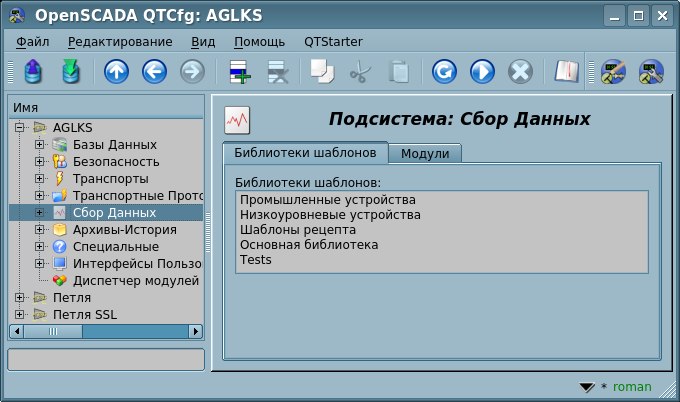Click the add item toolbar icon
Screen dimensions: 680x402
[x=240, y=72]
